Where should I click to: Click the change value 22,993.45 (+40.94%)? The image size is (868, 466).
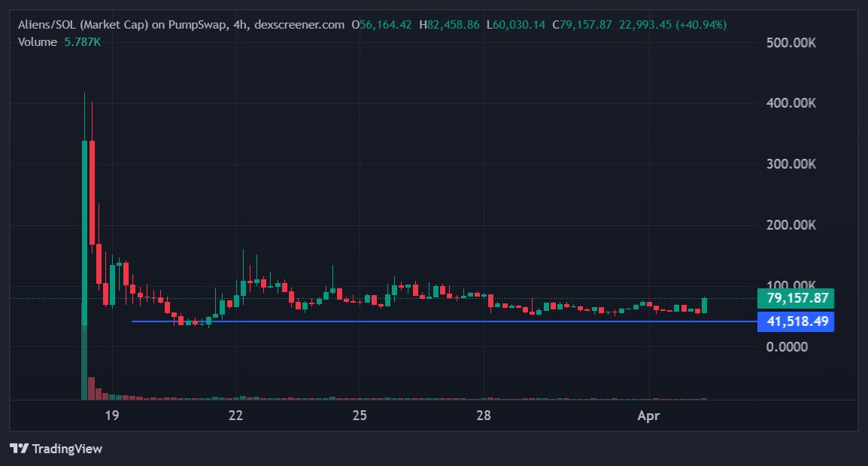coord(672,24)
